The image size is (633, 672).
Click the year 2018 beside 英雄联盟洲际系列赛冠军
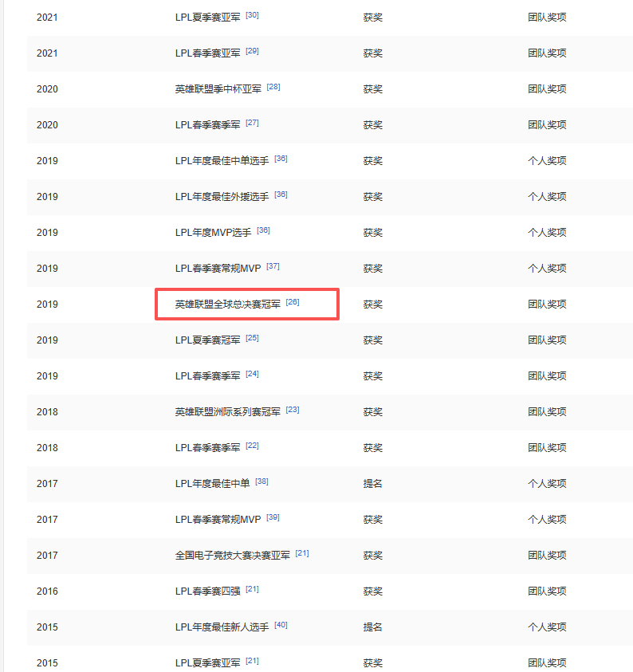(x=47, y=412)
